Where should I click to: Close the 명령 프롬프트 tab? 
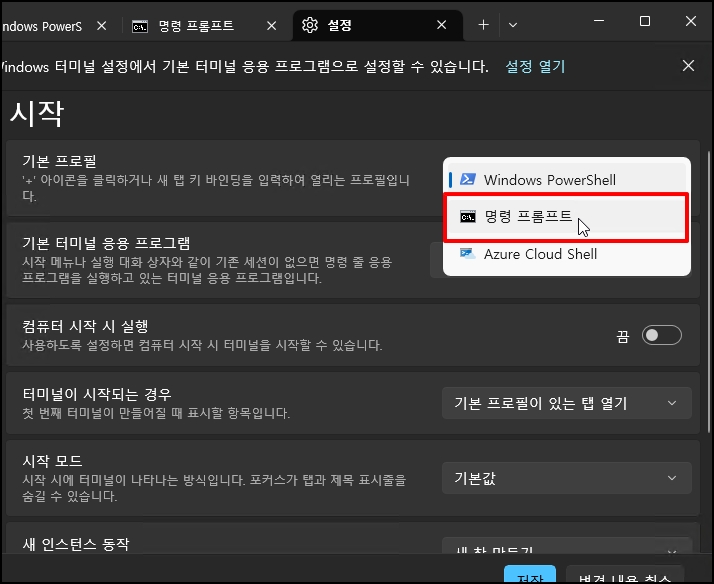click(271, 26)
